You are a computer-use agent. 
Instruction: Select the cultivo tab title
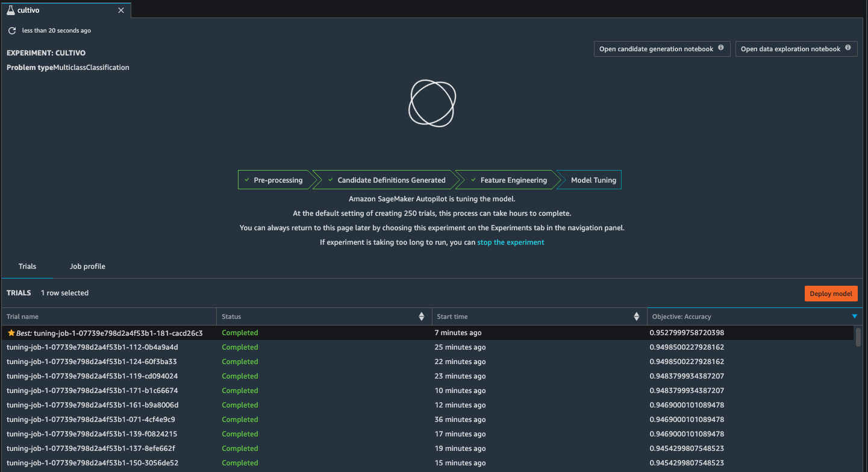(28, 10)
